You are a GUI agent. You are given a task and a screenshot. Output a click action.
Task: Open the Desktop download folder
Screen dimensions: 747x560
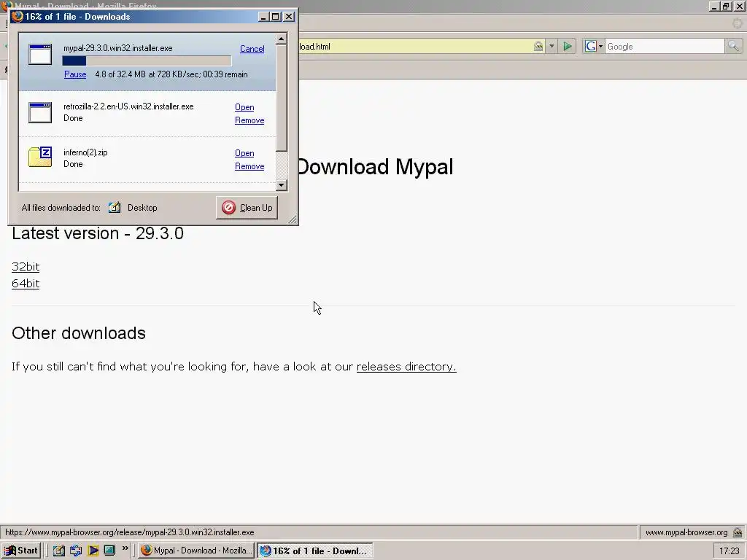coord(142,208)
